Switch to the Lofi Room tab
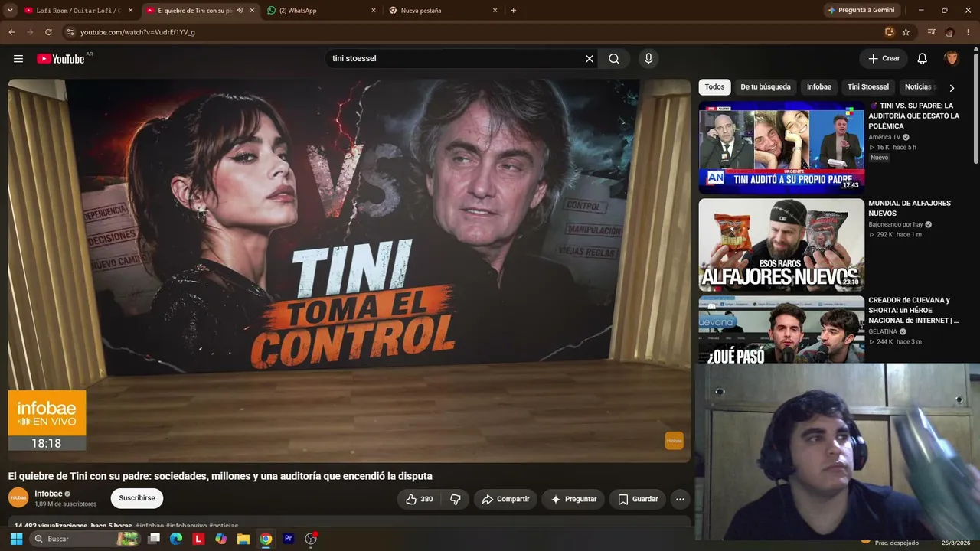Image resolution: width=980 pixels, height=551 pixels. pos(78,11)
